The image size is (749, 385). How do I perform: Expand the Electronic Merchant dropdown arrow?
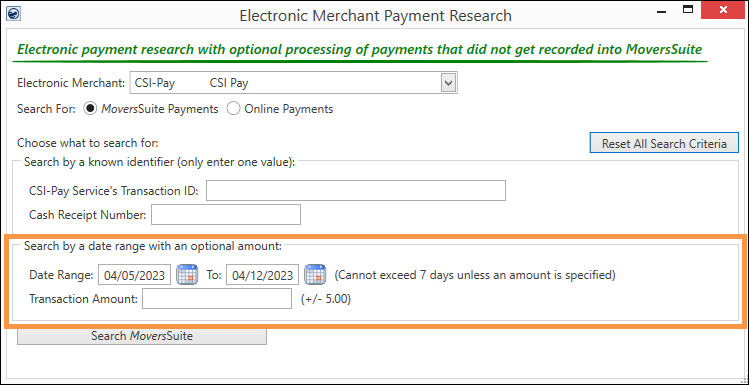[448, 84]
